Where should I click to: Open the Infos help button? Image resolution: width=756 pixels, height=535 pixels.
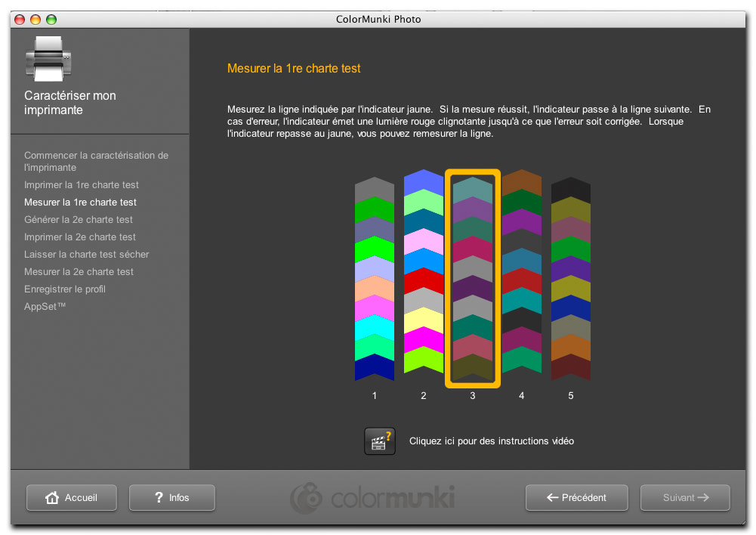point(171,497)
